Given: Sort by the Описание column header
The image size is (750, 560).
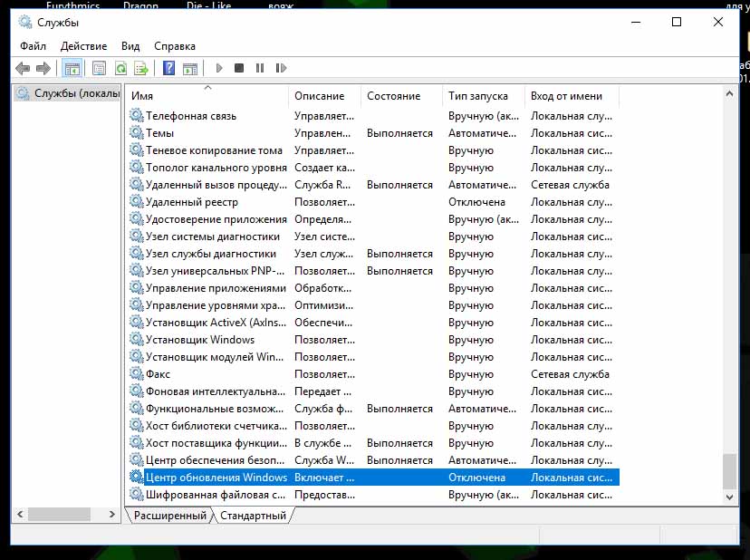Looking at the screenshot, I should pyautogui.click(x=324, y=96).
